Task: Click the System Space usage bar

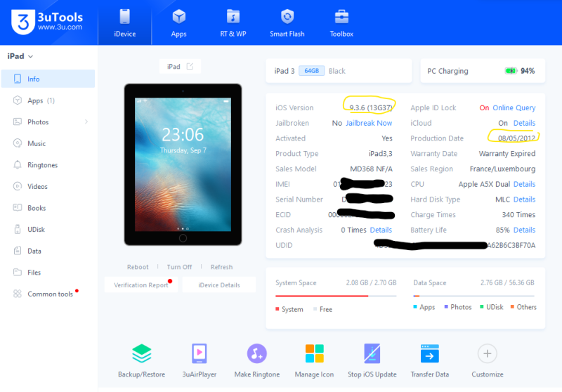Action: 336,296
